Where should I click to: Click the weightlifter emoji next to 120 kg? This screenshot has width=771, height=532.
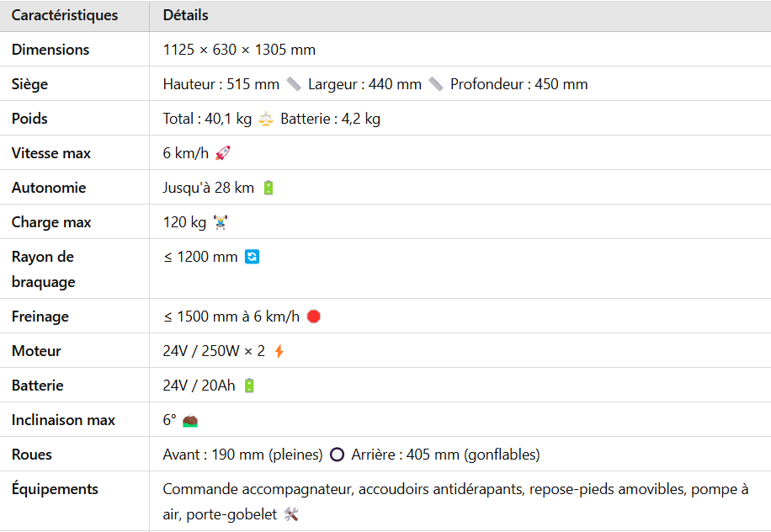(x=221, y=222)
